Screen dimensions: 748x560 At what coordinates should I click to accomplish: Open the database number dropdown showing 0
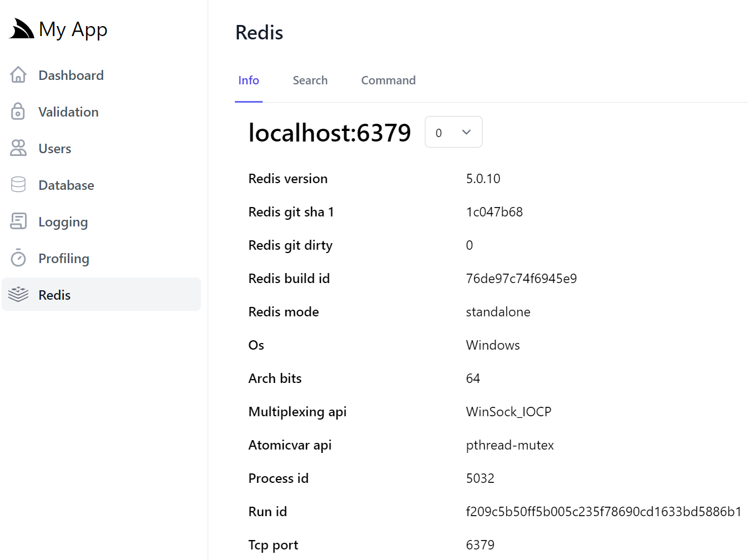pyautogui.click(x=453, y=132)
